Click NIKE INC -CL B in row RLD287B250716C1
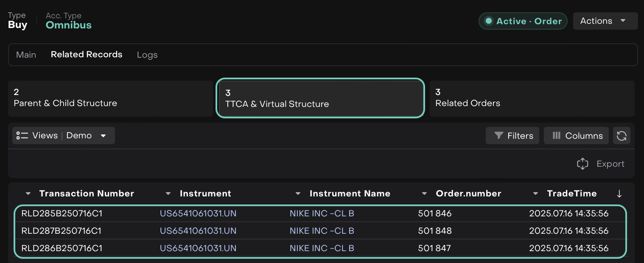Screen dimensions: 644x263 (322, 231)
